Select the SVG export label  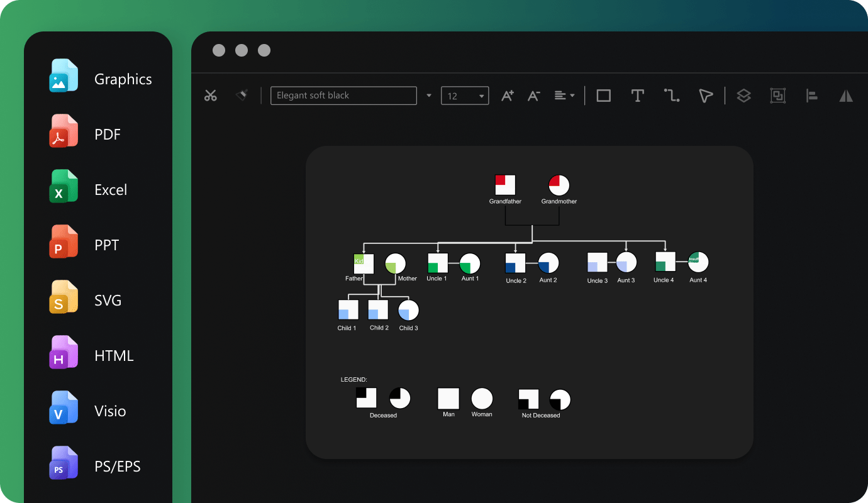(108, 301)
